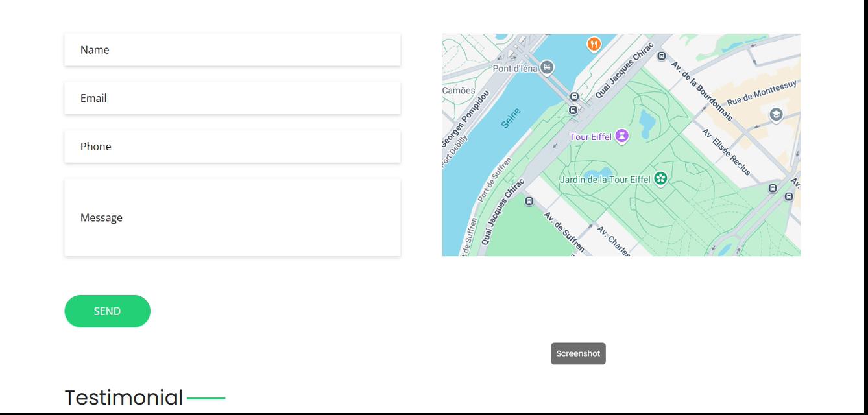Screen dimensions: 868x415
Task: Select the graduation cap school marker
Action: (776, 115)
